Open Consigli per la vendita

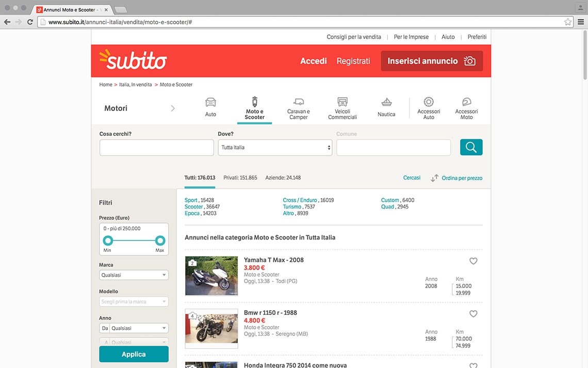point(354,37)
